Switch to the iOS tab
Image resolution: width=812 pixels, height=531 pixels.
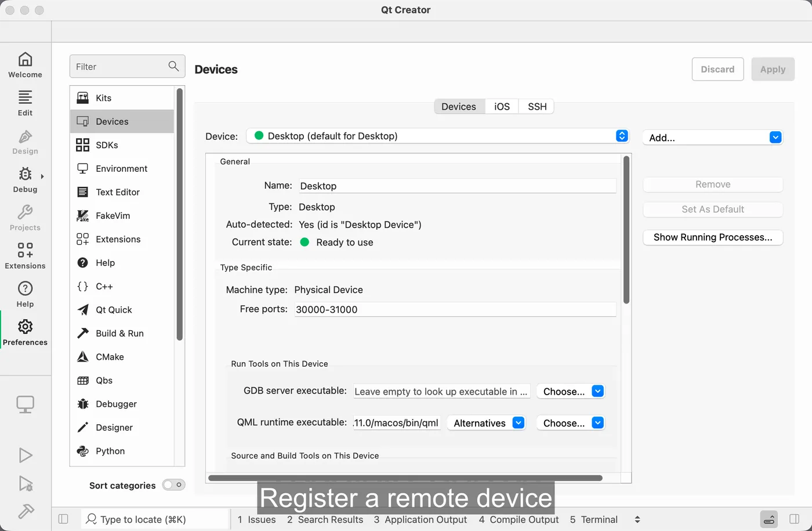point(502,107)
